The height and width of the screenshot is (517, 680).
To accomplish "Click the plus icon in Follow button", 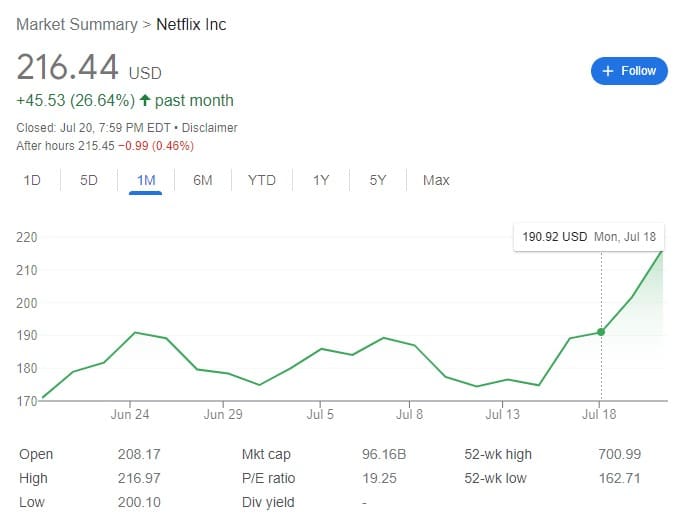I will 608,71.
